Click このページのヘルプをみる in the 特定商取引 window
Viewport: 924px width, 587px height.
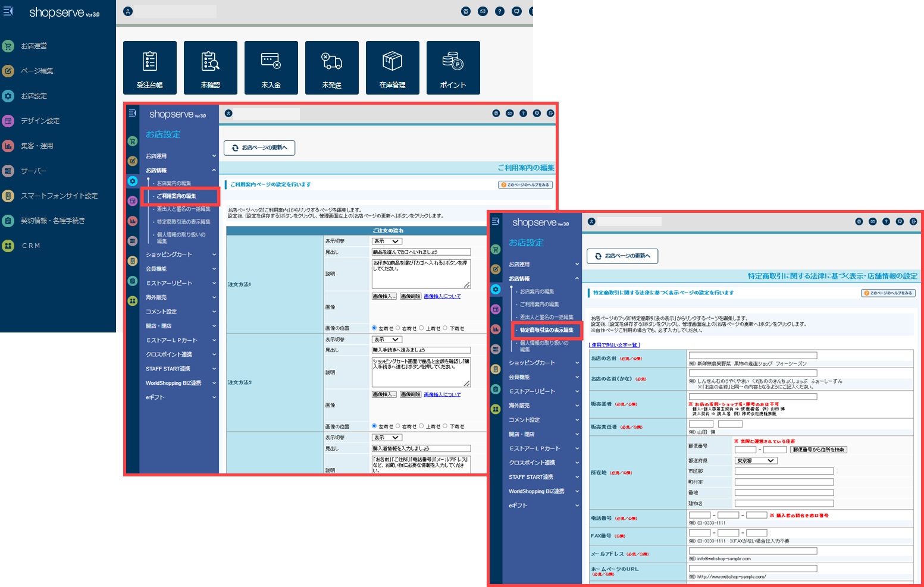(888, 293)
